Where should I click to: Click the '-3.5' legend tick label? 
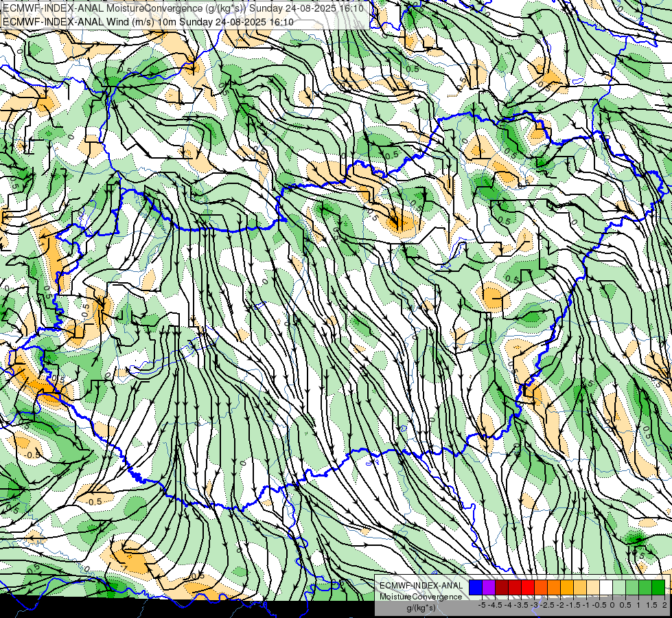tap(521, 605)
